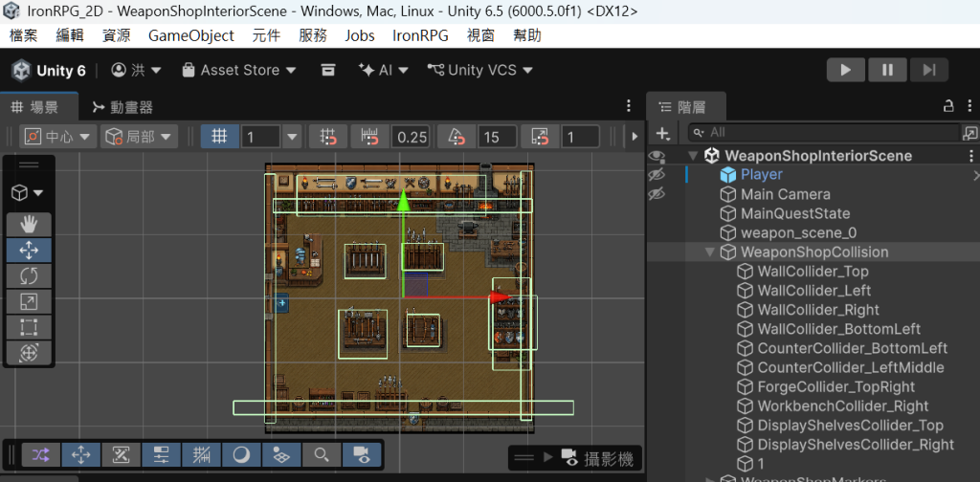
Task: Select ForgeCollider_TopRight in hierarchy
Action: click(x=835, y=387)
